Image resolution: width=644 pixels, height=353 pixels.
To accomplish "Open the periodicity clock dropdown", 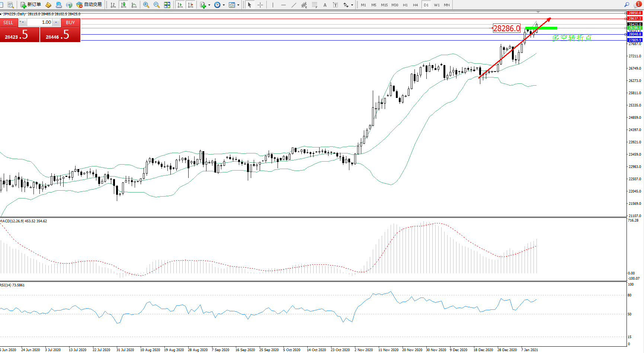I will (x=224, y=5).
